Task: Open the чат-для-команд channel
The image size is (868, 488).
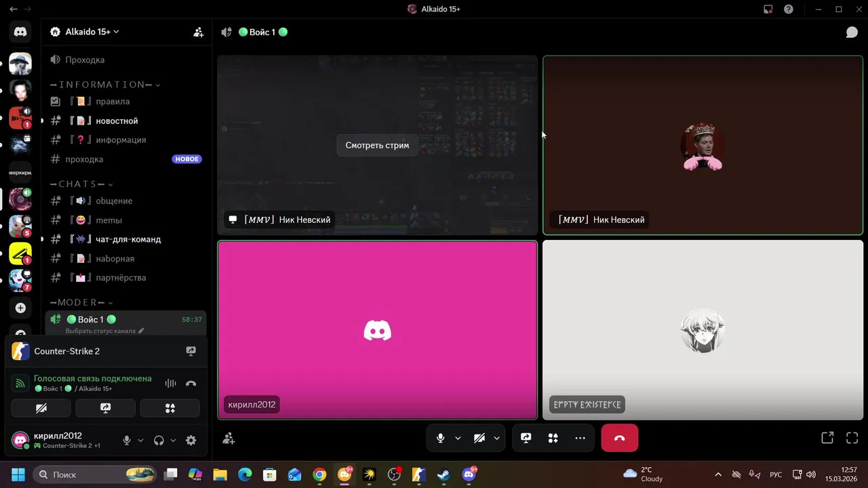Action: point(127,239)
